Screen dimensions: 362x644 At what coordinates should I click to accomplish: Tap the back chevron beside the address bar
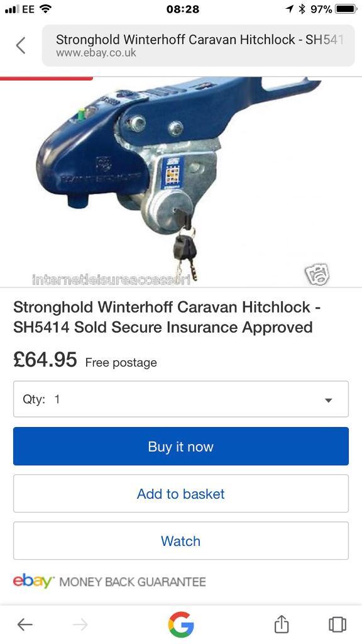pyautogui.click(x=21, y=45)
